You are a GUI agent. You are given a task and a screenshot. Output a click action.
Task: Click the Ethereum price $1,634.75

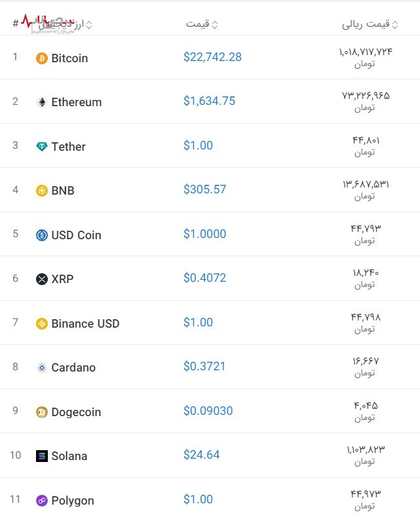pos(209,101)
